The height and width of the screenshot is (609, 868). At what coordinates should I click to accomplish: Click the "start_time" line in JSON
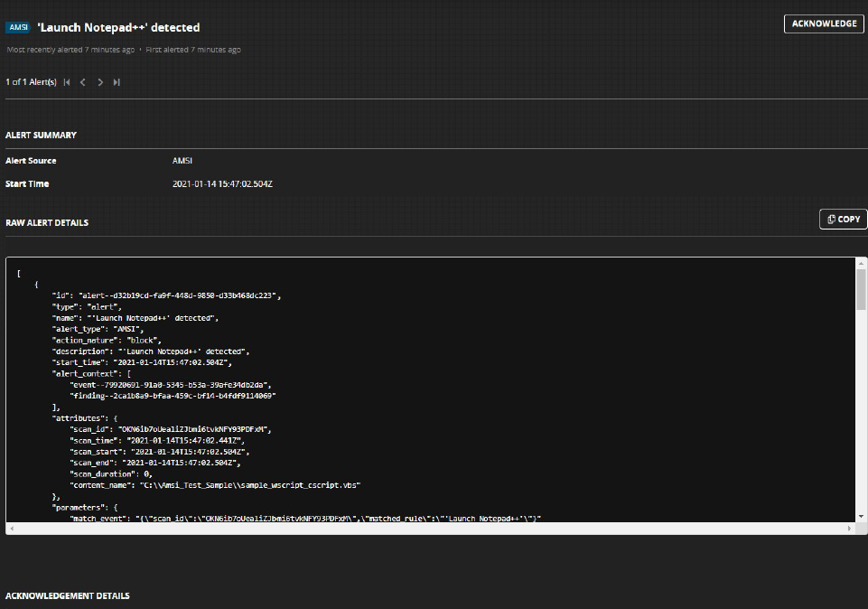143,362
